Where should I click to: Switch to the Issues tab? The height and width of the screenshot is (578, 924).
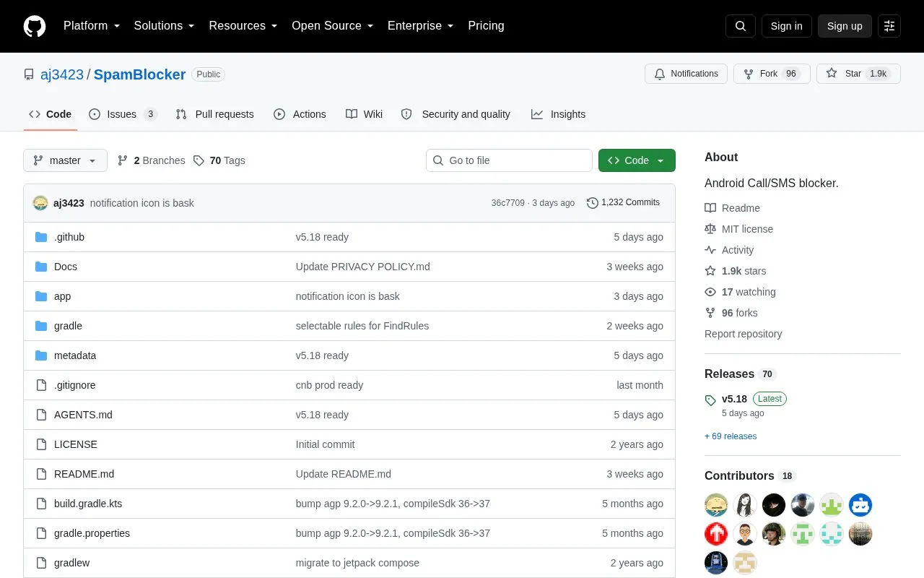(x=123, y=114)
